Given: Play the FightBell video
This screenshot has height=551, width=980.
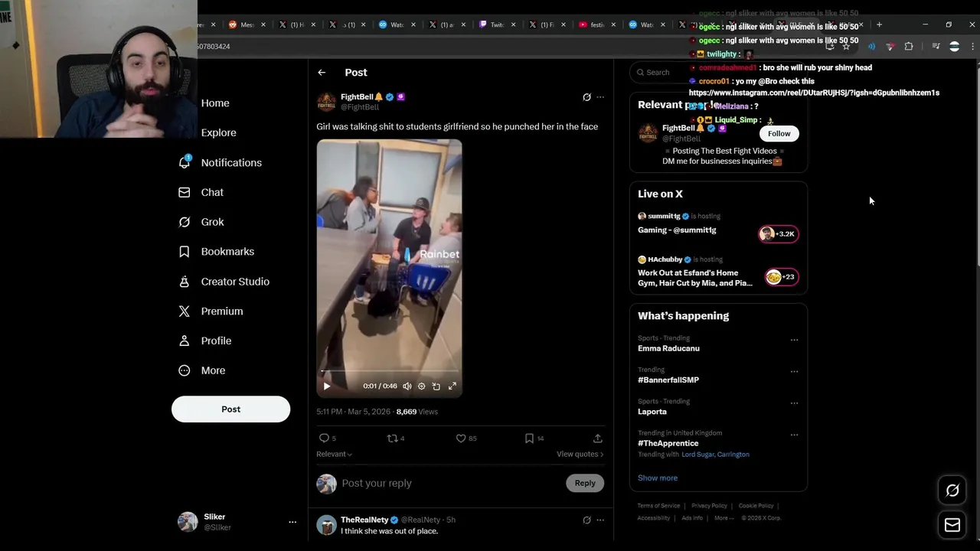Looking at the screenshot, I should [x=327, y=386].
